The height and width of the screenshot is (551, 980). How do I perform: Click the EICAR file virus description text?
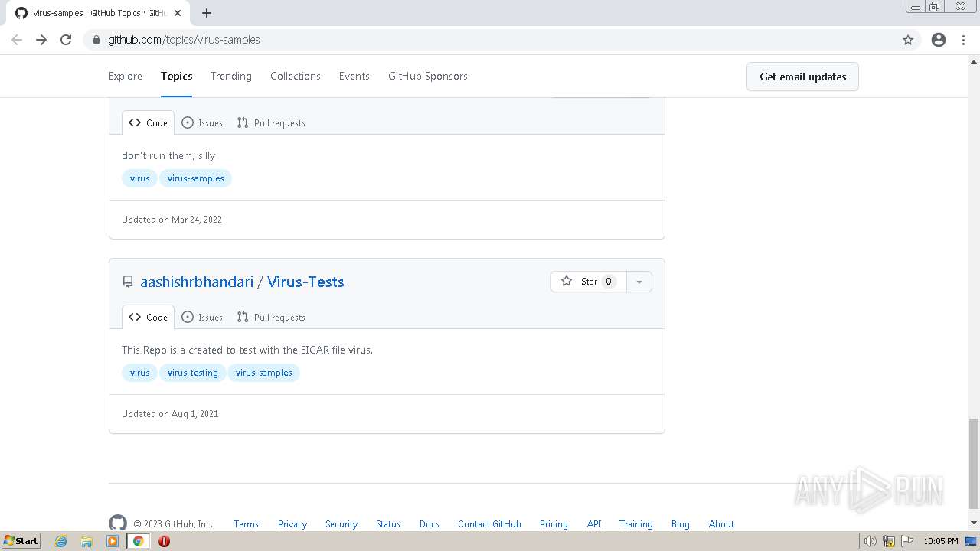point(247,350)
